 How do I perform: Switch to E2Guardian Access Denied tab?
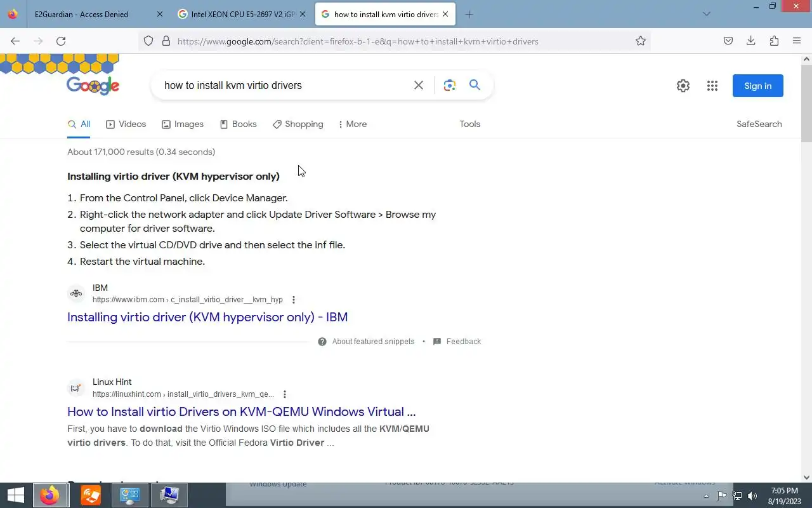[81, 14]
